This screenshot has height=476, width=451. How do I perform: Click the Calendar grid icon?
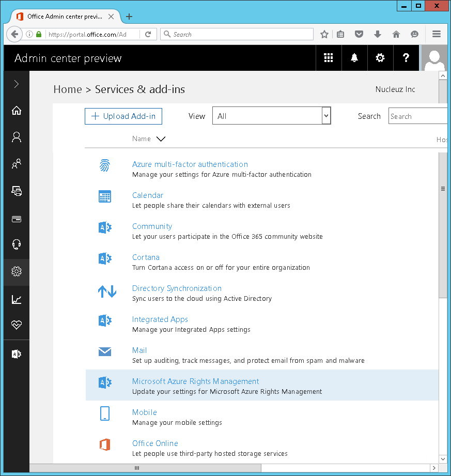click(105, 196)
